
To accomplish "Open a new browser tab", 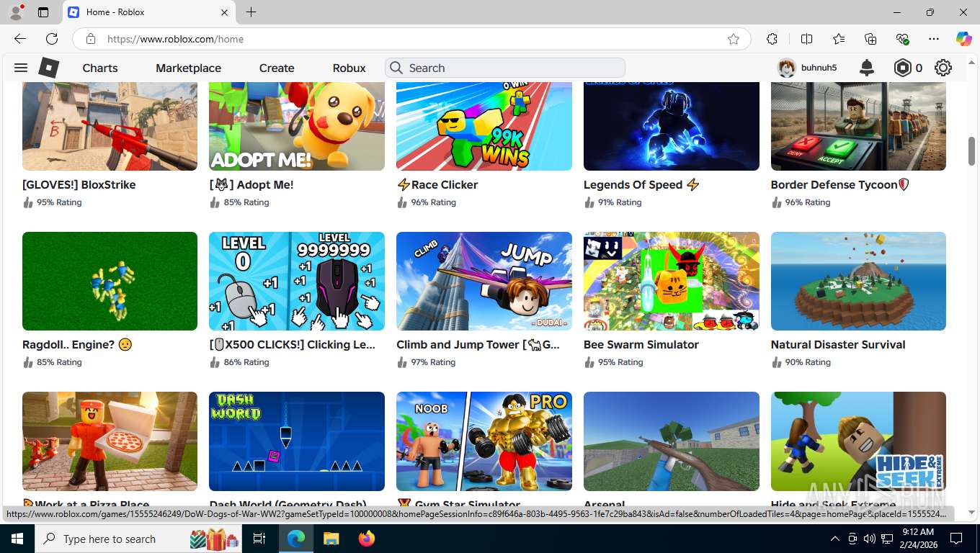I will (x=251, y=12).
